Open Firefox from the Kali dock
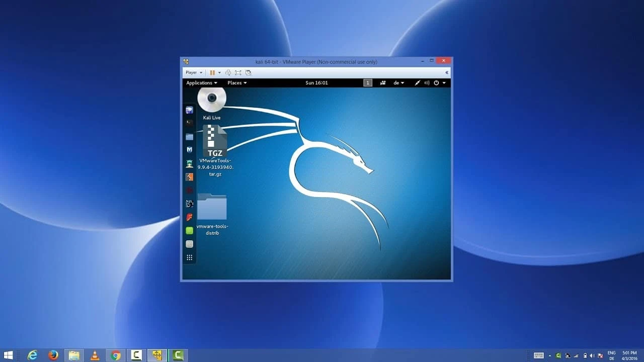 [x=189, y=110]
